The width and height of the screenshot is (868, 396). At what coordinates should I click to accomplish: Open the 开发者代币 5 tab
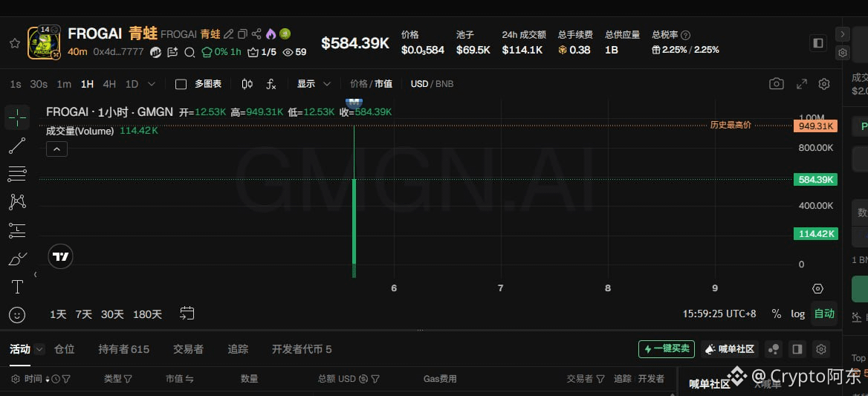(302, 349)
